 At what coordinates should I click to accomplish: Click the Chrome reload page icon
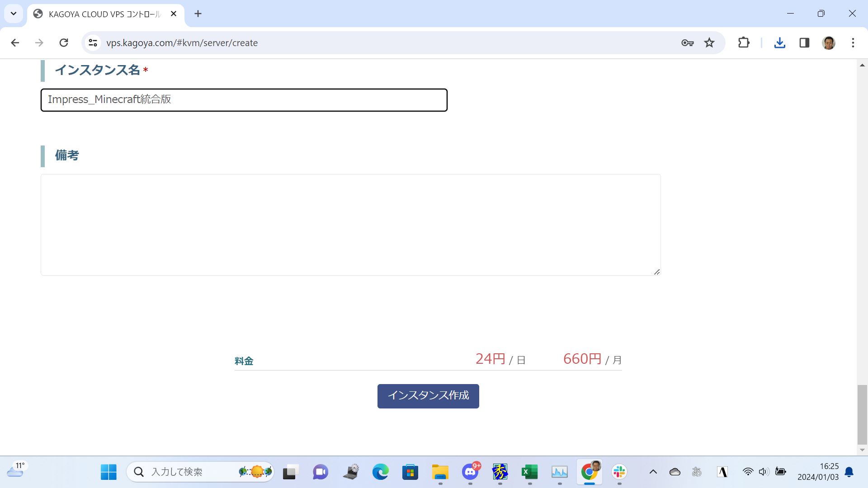pyautogui.click(x=64, y=42)
